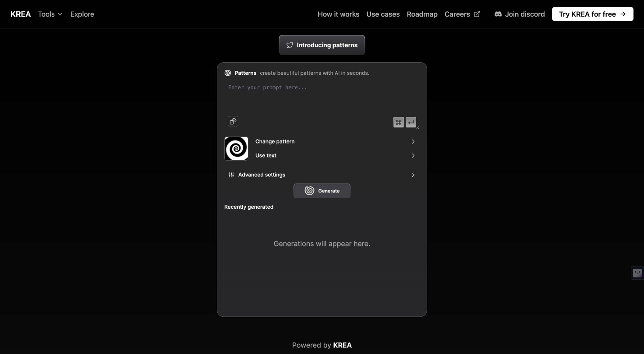This screenshot has height=354, width=644.
Task: Open the Tools dropdown menu
Action: [x=50, y=14]
